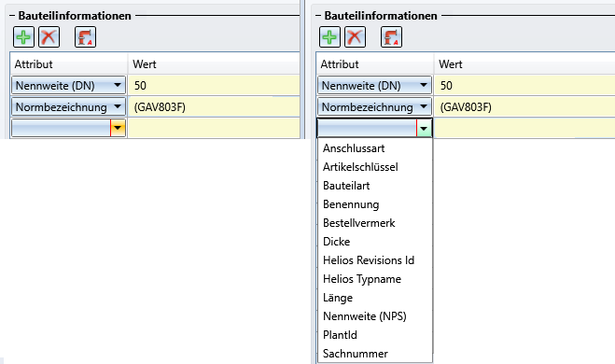The width and height of the screenshot is (615, 364).
Task: Expand the empty attribute dropdown in left panel
Action: (x=118, y=128)
